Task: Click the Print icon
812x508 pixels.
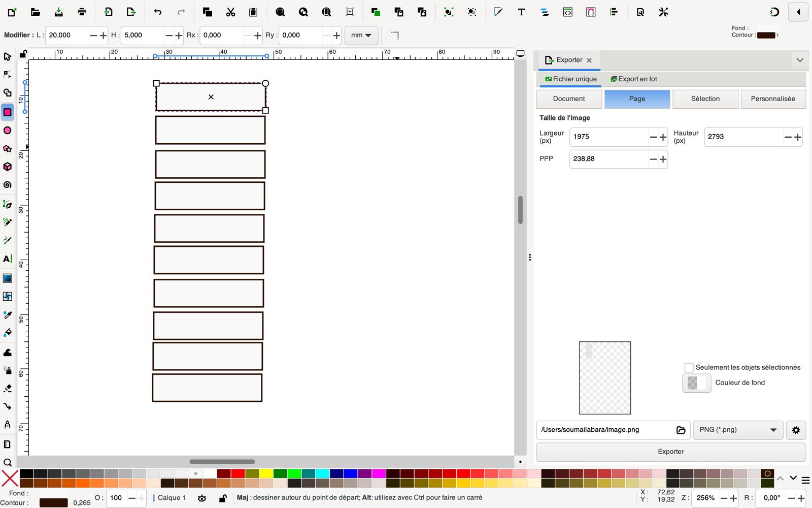Action: pyautogui.click(x=82, y=12)
